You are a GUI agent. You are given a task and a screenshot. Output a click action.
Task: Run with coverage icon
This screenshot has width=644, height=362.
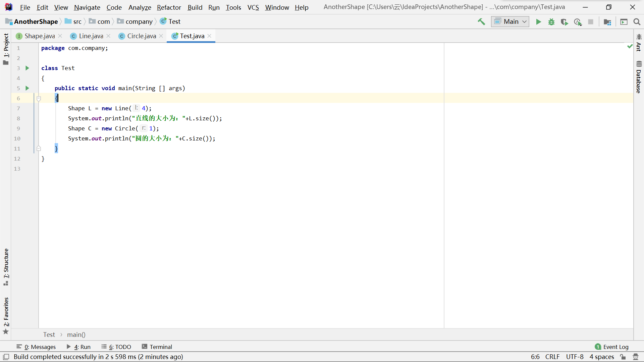565,22
